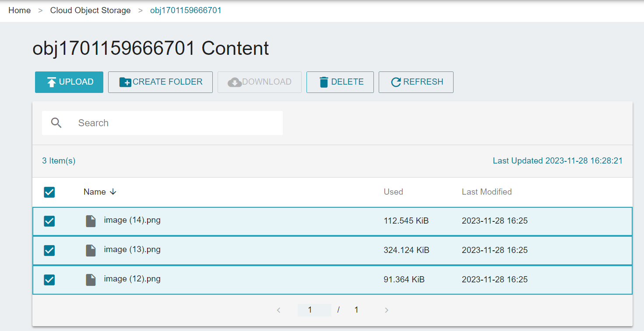Click the file icon for image (13).png
The image size is (644, 331).
pyautogui.click(x=91, y=250)
